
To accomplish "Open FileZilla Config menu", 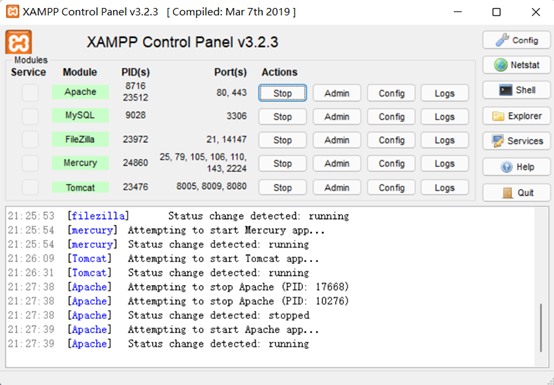I will tap(391, 140).
